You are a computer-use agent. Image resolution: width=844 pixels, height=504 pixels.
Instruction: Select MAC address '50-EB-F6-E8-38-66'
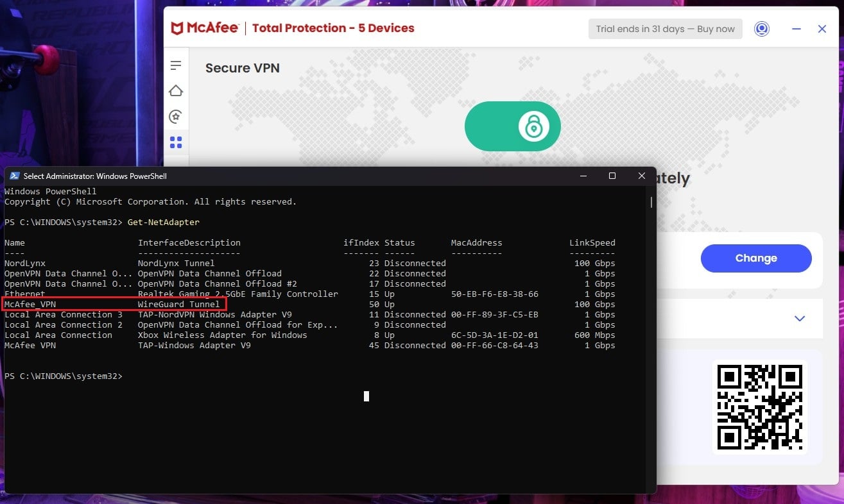pyautogui.click(x=495, y=294)
